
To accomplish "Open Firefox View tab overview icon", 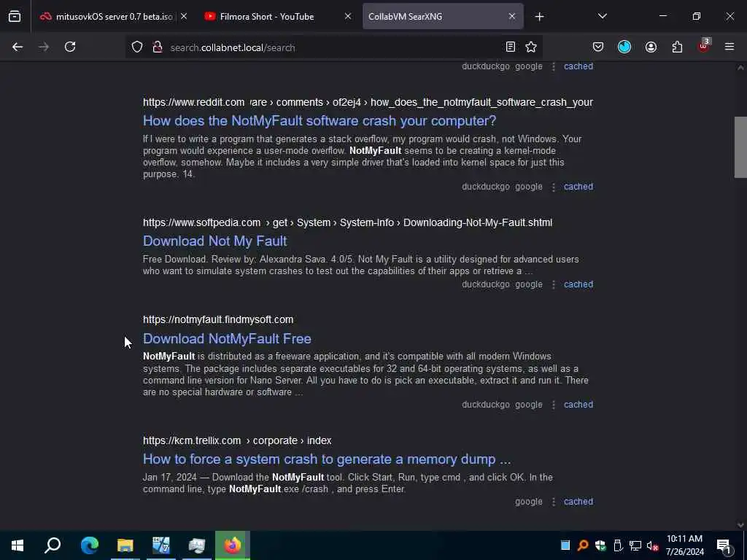I will click(x=15, y=17).
